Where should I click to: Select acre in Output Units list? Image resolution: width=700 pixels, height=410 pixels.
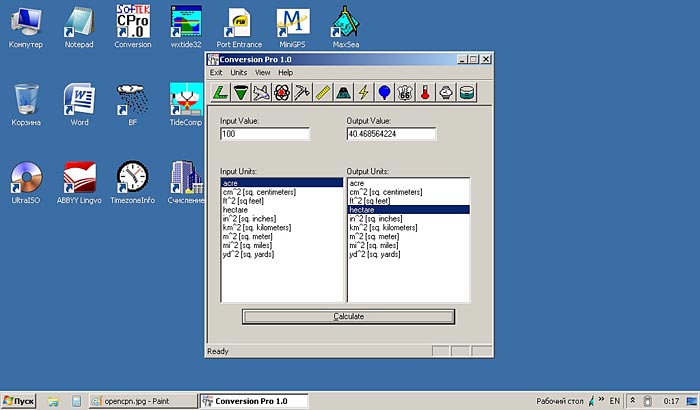409,183
